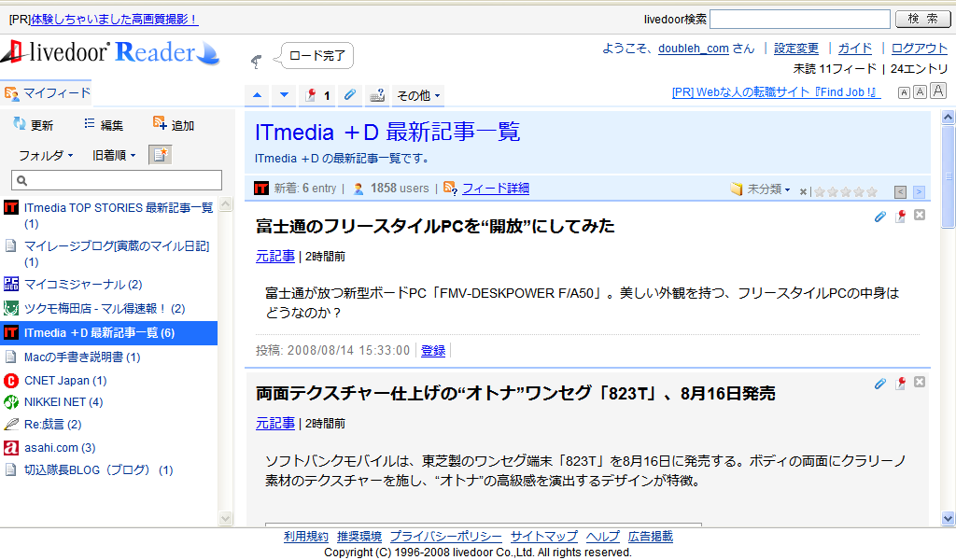Click the clip icon in toolbar

[350, 95]
